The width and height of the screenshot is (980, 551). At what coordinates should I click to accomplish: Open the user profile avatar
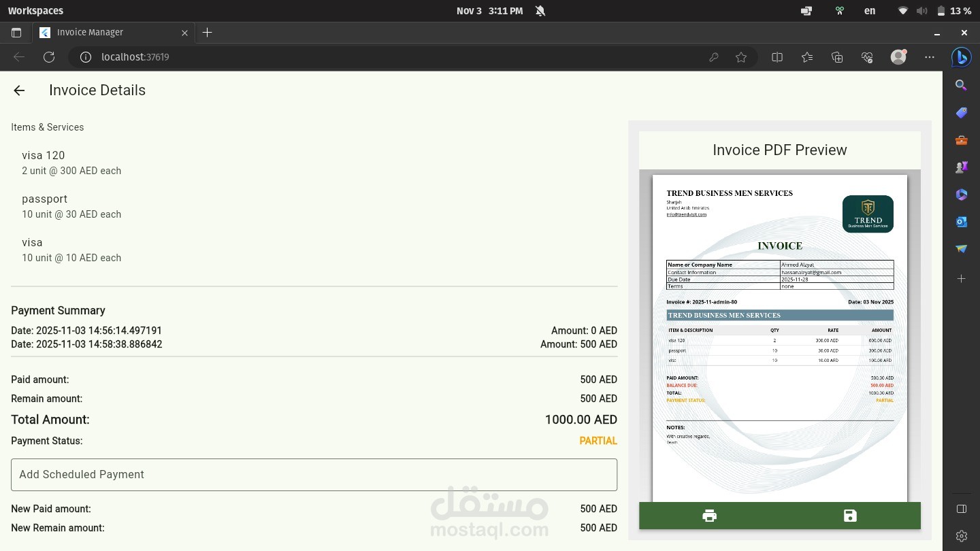[x=898, y=57]
